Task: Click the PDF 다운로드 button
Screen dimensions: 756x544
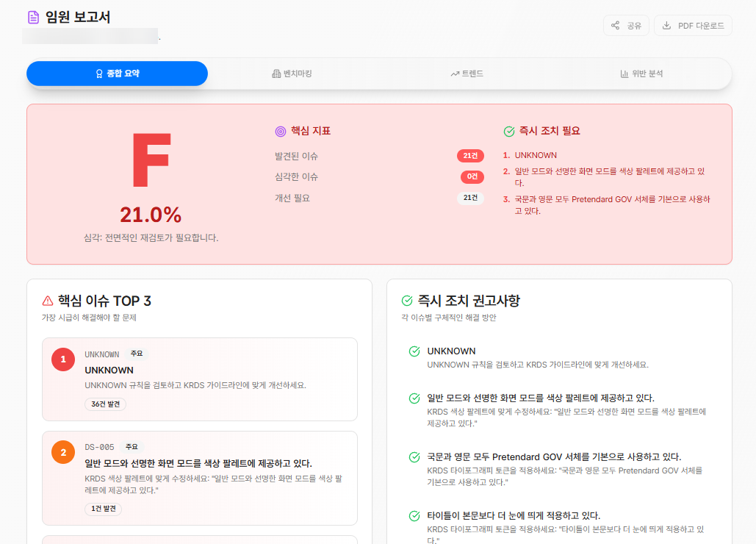Action: click(x=694, y=26)
